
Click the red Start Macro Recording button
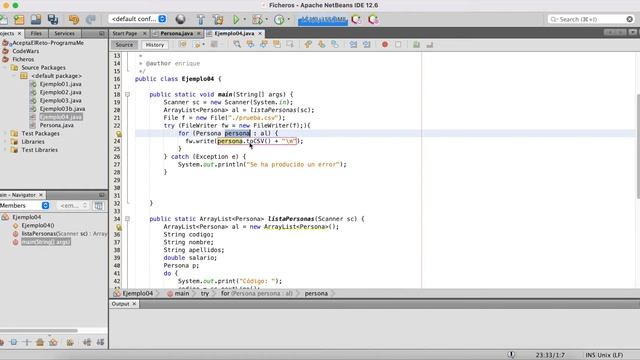[x=384, y=44]
